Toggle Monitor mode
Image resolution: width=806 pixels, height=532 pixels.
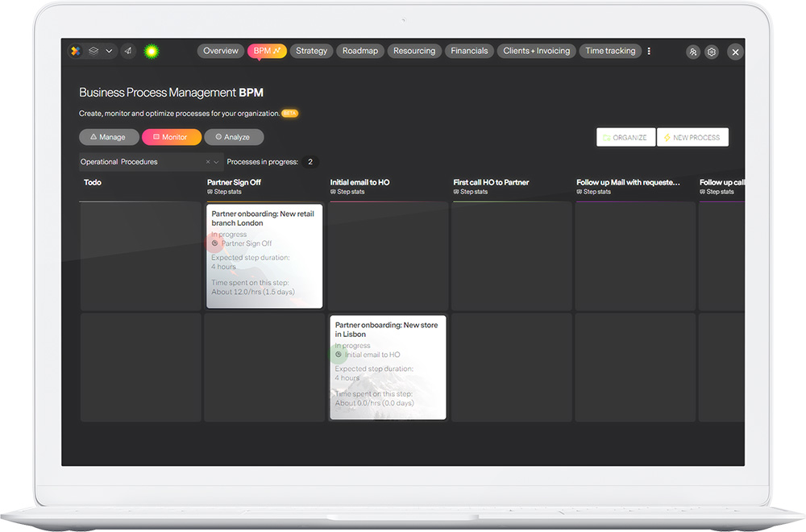tap(172, 136)
